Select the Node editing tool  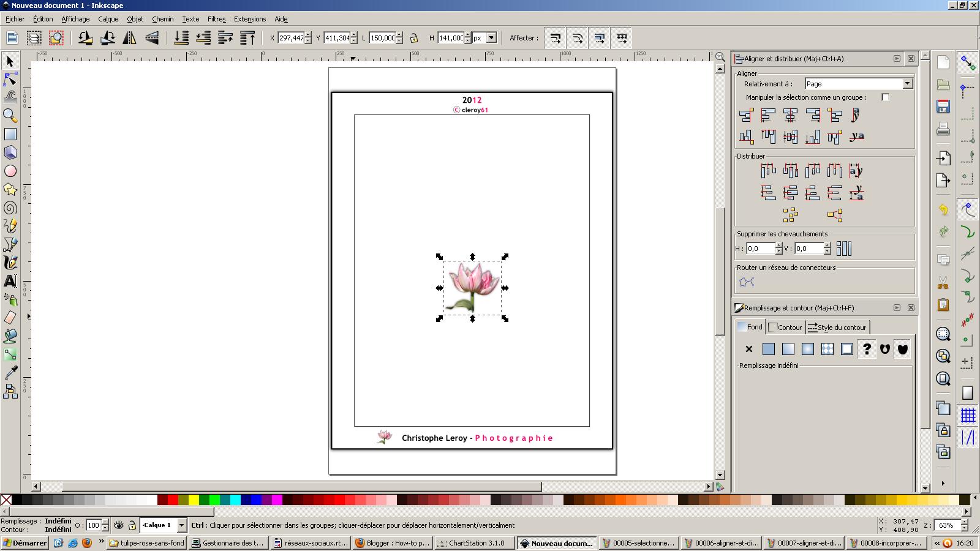(x=10, y=80)
